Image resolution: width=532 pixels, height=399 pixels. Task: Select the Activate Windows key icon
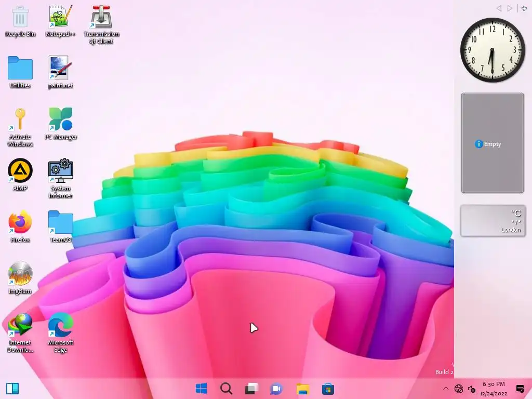pos(20,127)
